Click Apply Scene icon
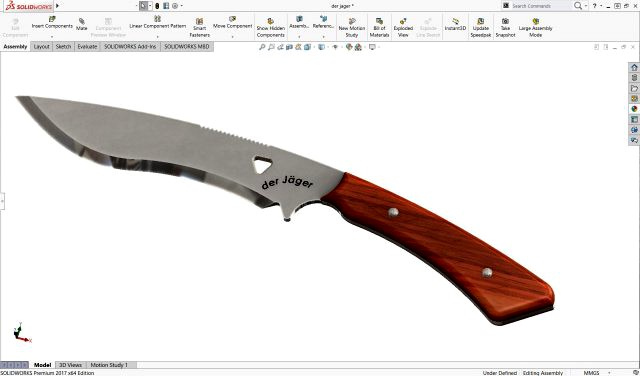Screen dimensions: 640x376 (358, 47)
